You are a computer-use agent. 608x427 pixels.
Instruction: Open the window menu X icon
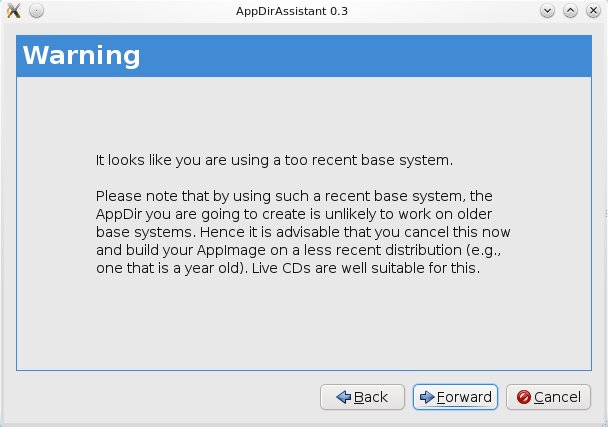[x=13, y=11]
